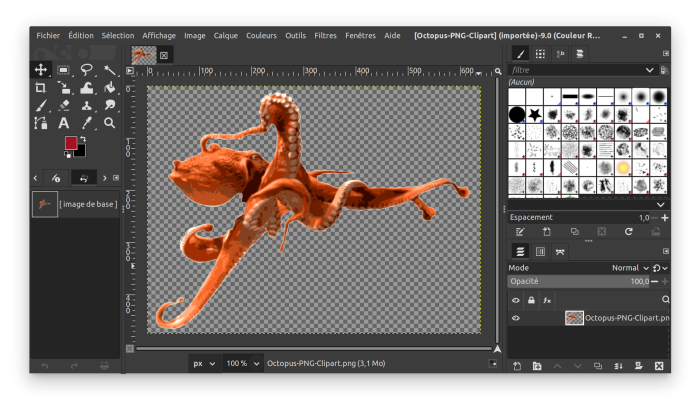Select the Color Picker eyedropper tool
This screenshot has height=406, width=700.
(87, 123)
